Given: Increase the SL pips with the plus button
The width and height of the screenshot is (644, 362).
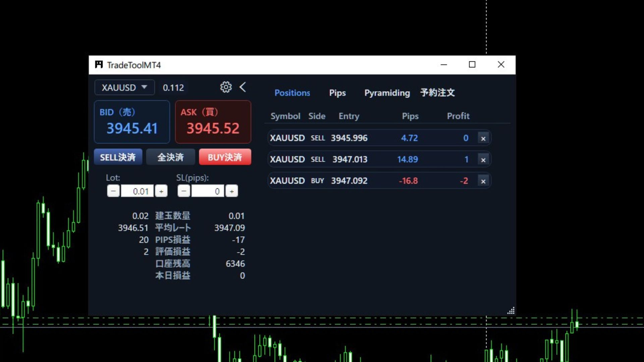Looking at the screenshot, I should tap(232, 191).
